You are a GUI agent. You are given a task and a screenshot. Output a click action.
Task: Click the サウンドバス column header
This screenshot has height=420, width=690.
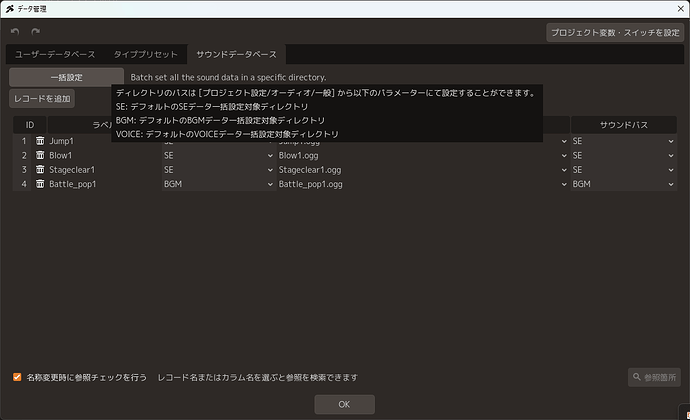click(624, 125)
